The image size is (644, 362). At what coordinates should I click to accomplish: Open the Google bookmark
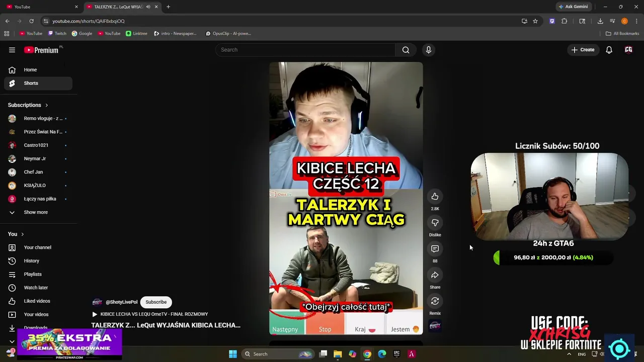pos(82,34)
